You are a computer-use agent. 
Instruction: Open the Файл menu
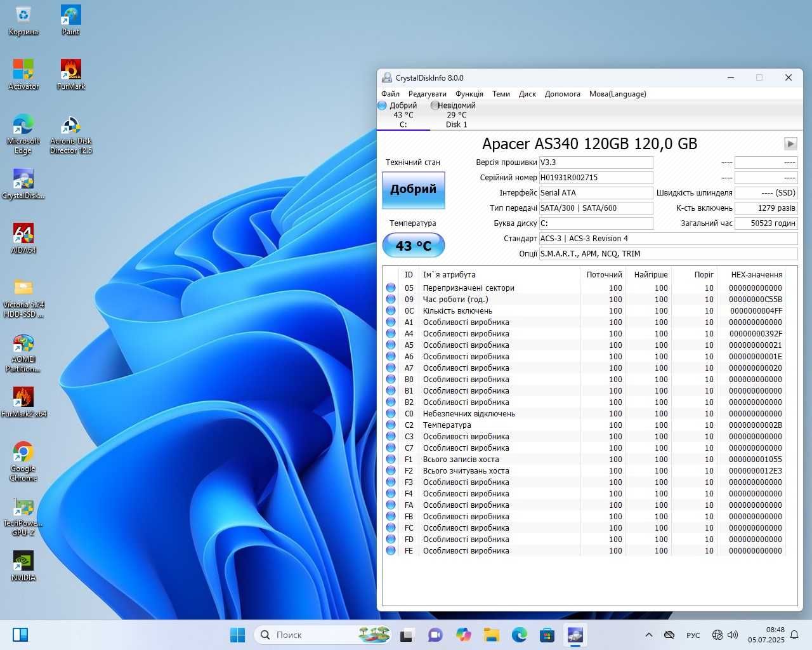(391, 94)
